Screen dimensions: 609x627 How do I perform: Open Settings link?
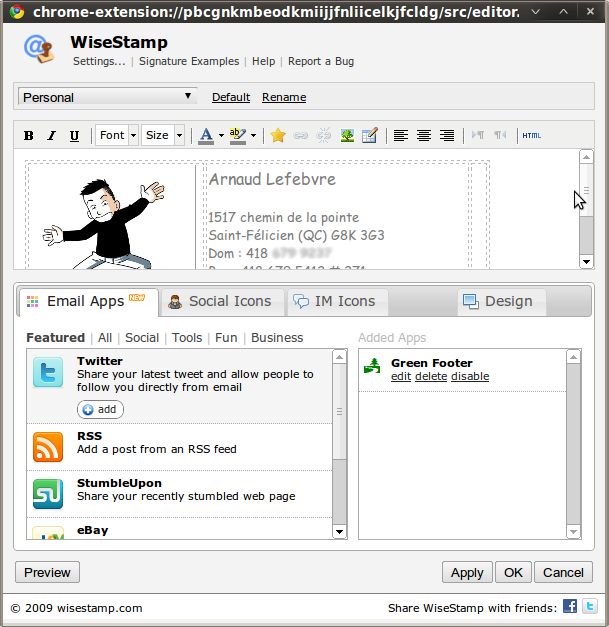(x=99, y=61)
